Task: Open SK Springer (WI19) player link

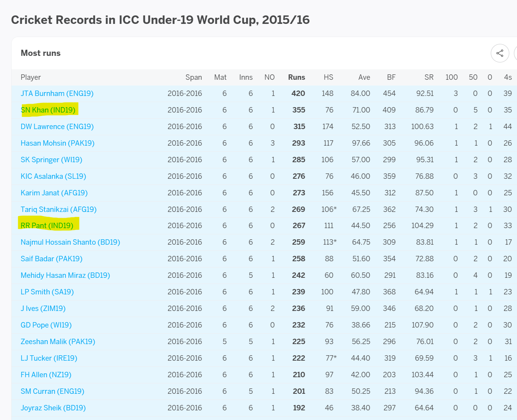Action: click(51, 160)
